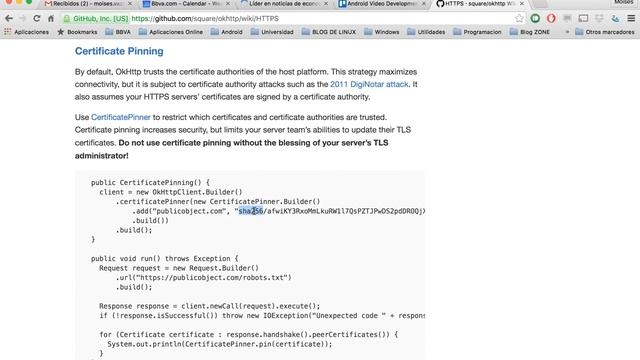Viewport: 640px width, 360px height.
Task: Close the Recibidos Gmail tab
Action: coord(130,4)
